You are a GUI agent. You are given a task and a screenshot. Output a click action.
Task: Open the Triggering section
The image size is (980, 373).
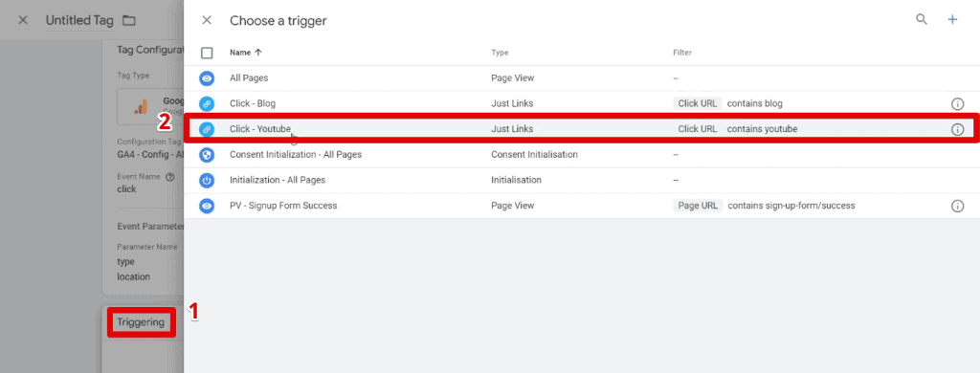141,322
